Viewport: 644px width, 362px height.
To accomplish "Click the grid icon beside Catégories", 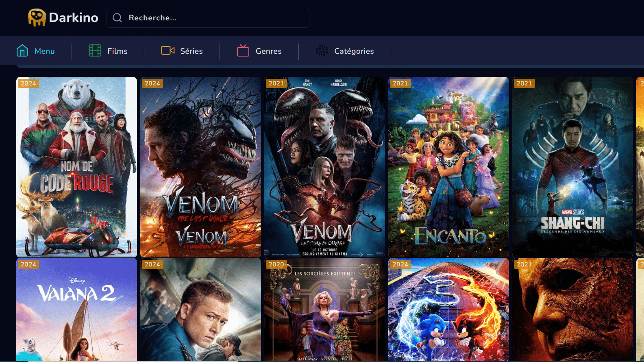I will click(x=322, y=51).
